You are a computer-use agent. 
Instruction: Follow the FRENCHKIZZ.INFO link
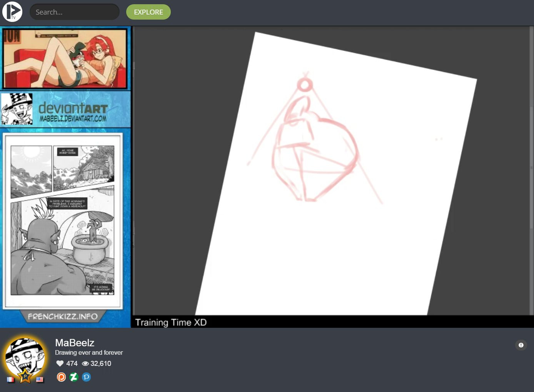pos(63,316)
